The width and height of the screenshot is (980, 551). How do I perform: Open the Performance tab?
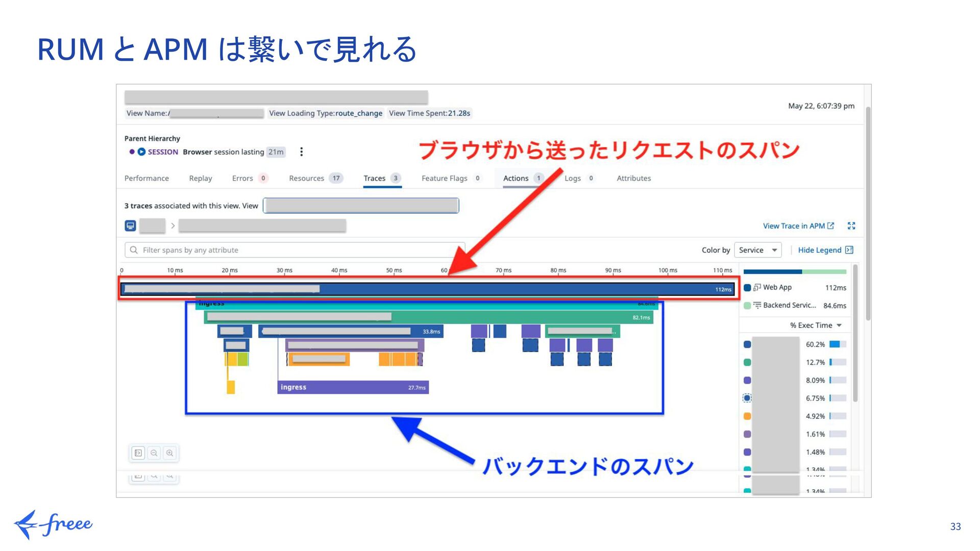point(146,178)
